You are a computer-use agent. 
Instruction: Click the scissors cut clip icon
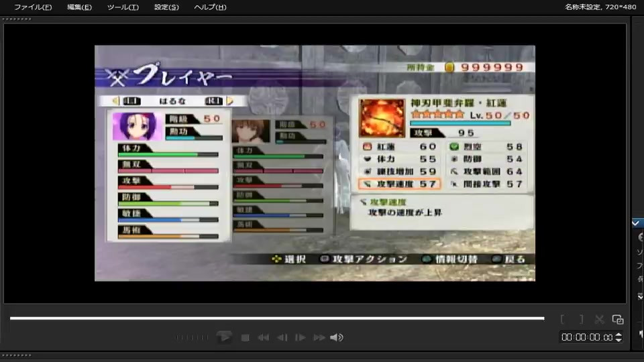click(x=599, y=319)
